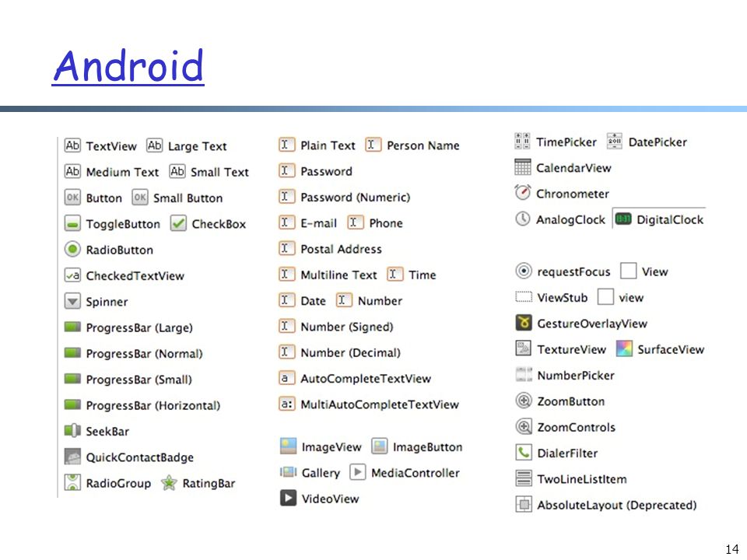Select the lowercase view square icon
Screen dimensions: 747x560
605,296
